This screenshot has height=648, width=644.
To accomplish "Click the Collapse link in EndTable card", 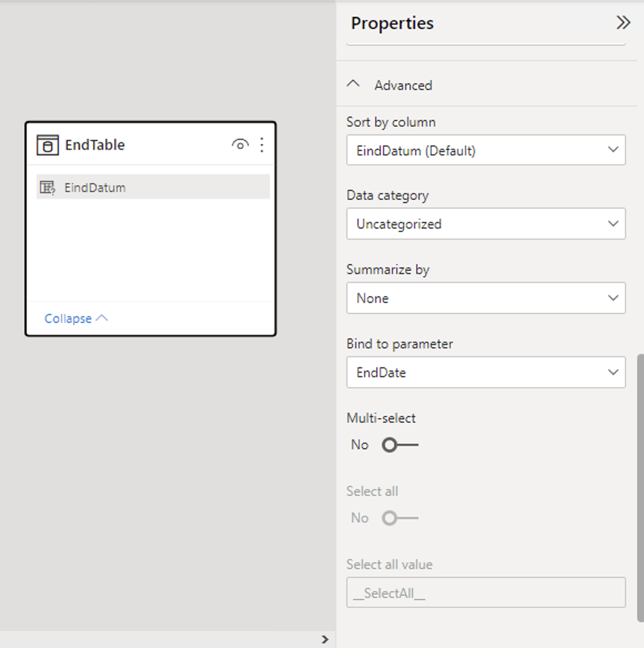I will point(76,318).
